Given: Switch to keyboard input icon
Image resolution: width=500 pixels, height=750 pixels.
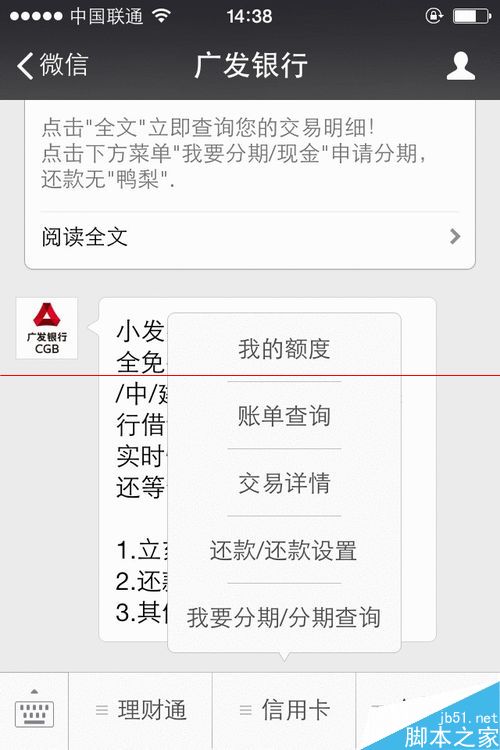Looking at the screenshot, I should coord(34,711).
